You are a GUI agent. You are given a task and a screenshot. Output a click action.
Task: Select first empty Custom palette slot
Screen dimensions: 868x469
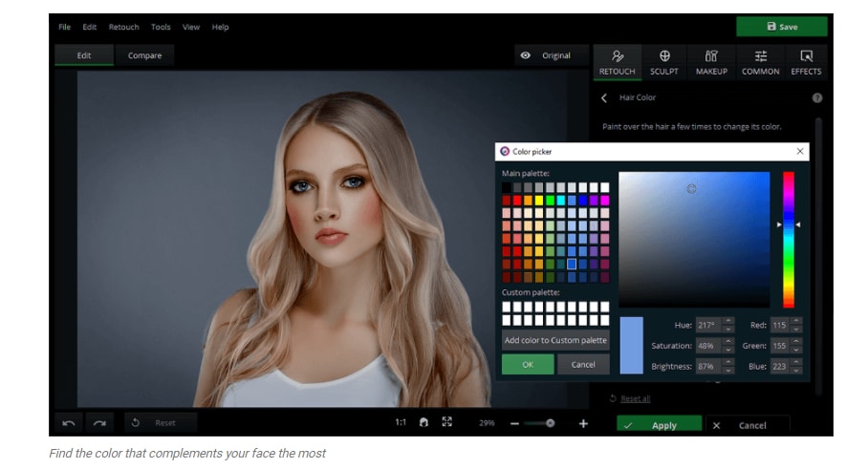tap(507, 307)
